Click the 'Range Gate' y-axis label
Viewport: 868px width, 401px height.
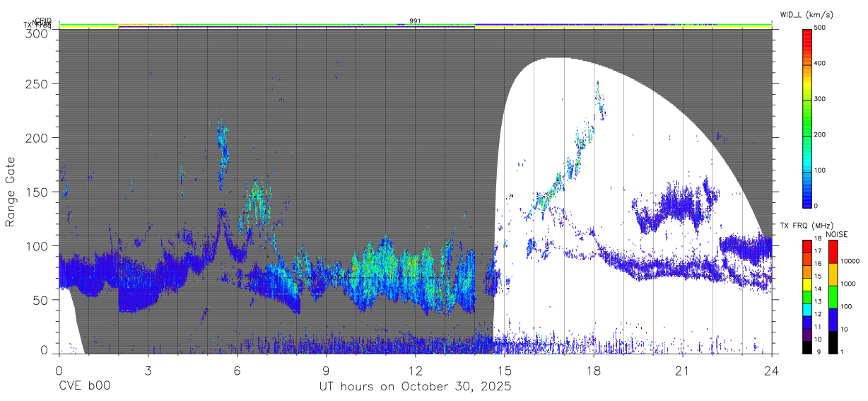(x=11, y=192)
